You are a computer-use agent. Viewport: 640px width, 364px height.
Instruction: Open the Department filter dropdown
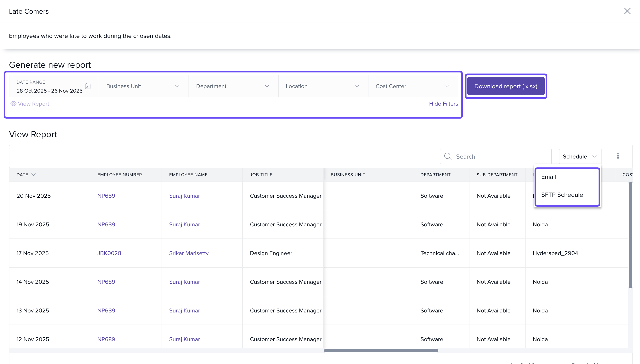[233, 86]
